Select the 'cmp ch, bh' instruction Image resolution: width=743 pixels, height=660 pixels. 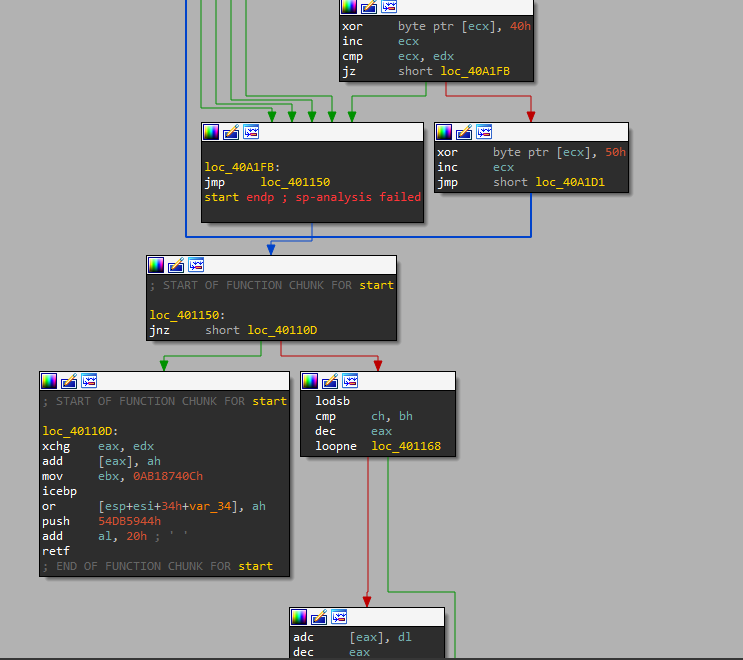pos(364,416)
